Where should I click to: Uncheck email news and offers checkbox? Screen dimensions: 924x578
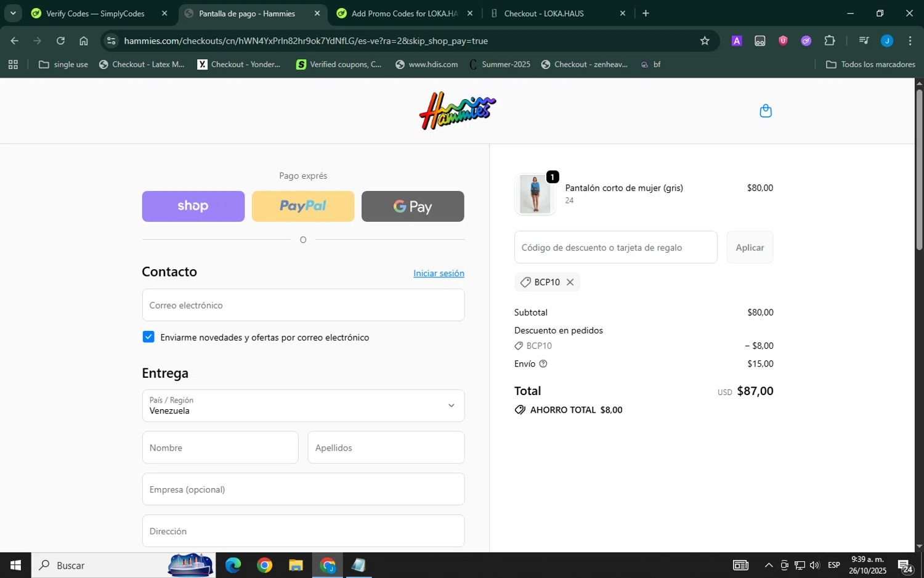tap(148, 336)
